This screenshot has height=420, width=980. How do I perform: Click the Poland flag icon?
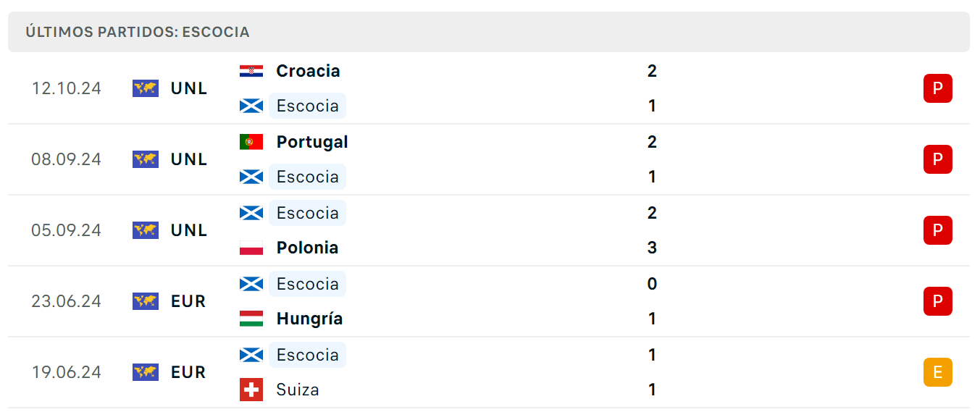(251, 248)
